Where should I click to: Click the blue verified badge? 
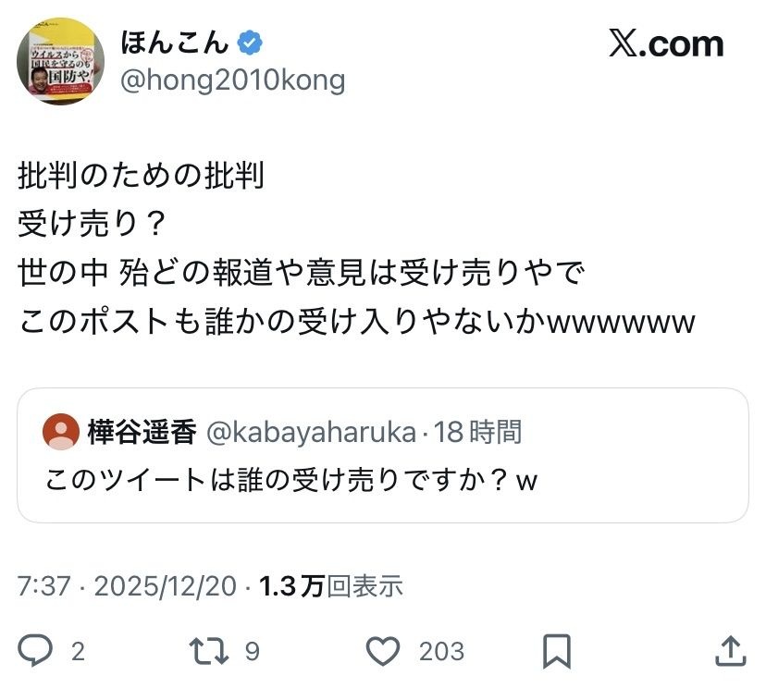(252, 43)
